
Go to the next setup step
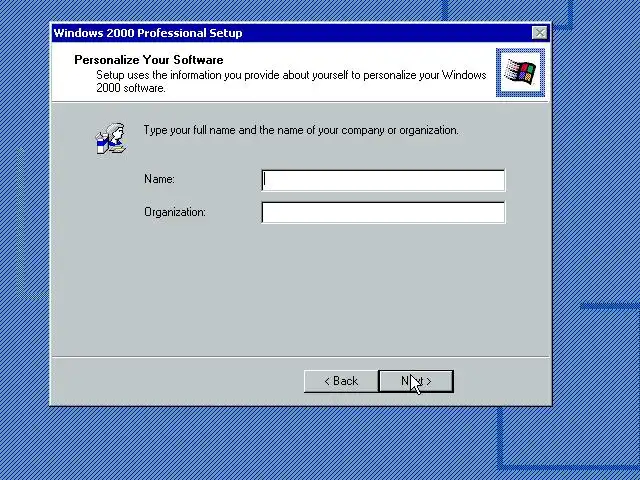coord(416,381)
